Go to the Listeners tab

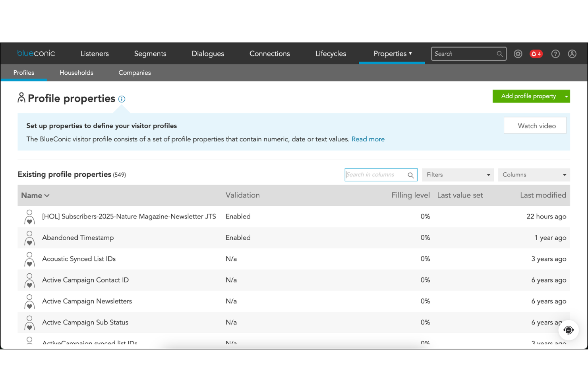click(95, 54)
